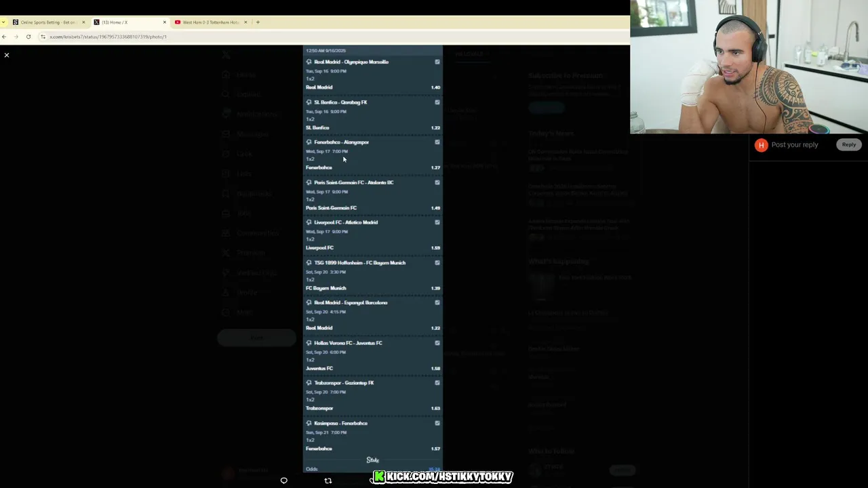Click the 1.40 odds for Real Madrid

coord(435,87)
